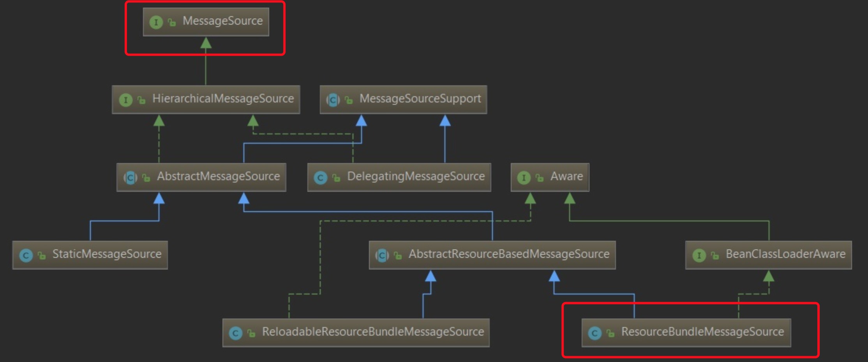Click the interface icon on MessageSource
This screenshot has height=362, width=868.
156,22
